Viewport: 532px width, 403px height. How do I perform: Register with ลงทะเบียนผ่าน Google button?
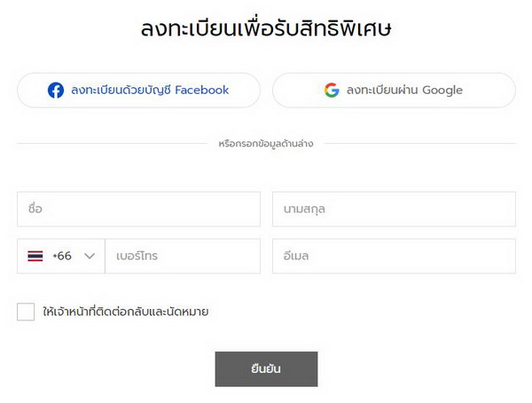coord(394,91)
